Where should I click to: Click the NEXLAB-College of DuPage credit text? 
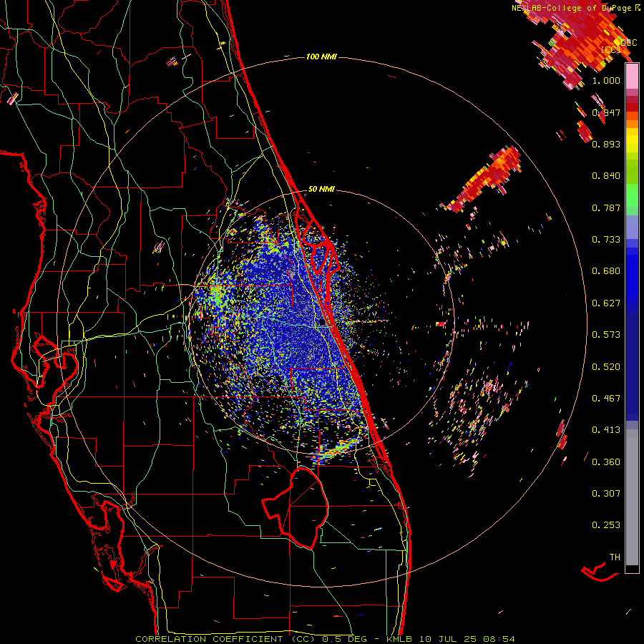(575, 8)
